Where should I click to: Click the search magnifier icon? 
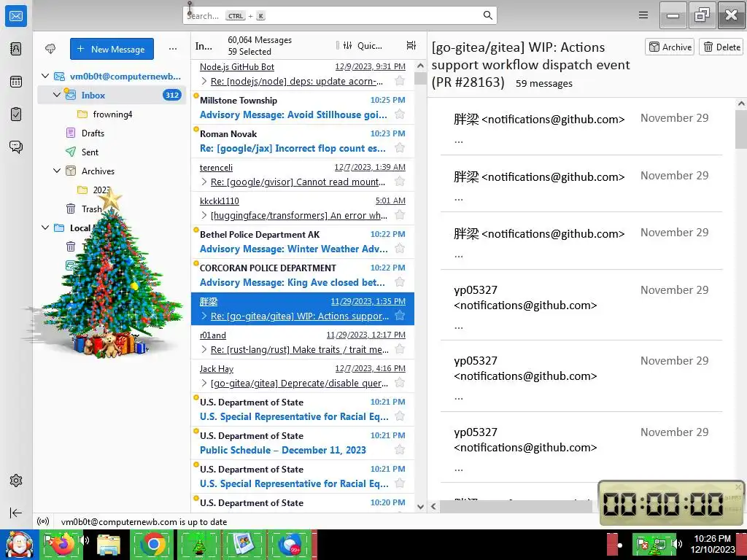pos(488,15)
